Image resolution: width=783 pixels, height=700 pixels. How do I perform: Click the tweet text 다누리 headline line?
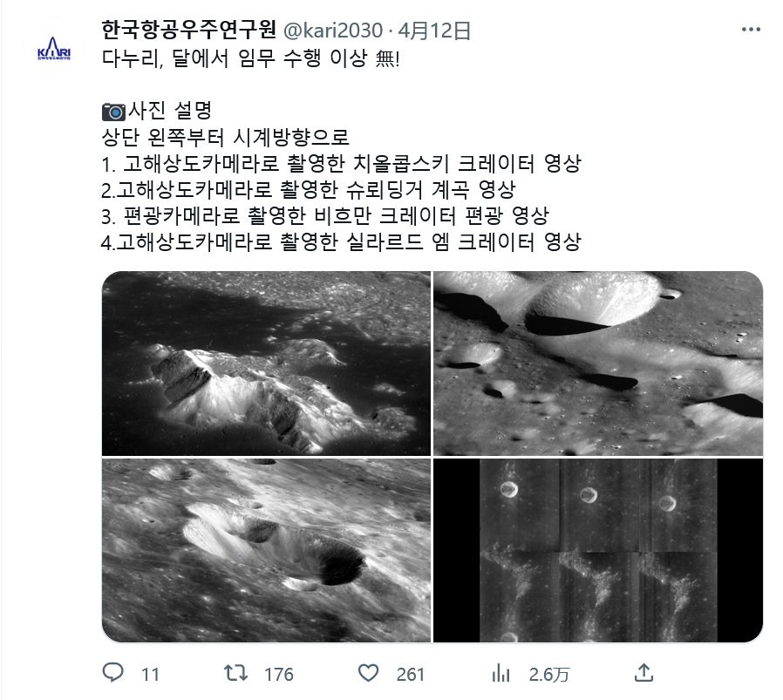tap(250, 59)
